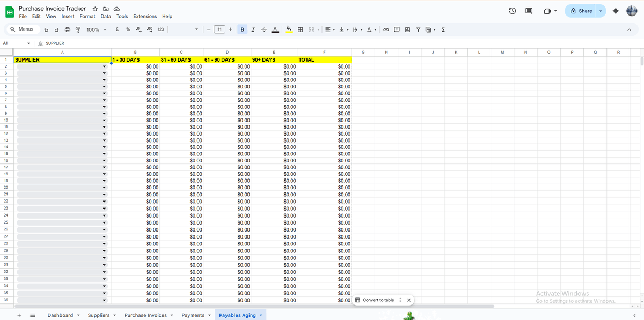644x320 pixels.
Task: Click the Share button
Action: 581,11
